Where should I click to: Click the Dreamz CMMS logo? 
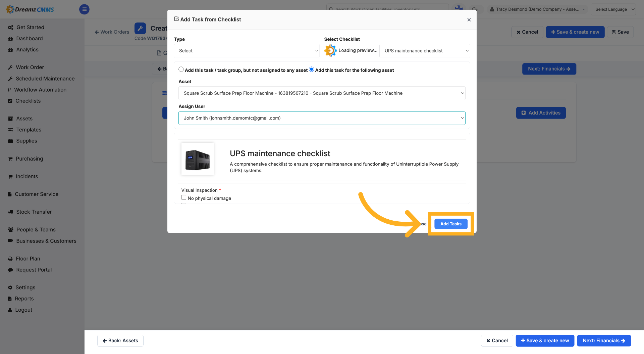coord(30,9)
